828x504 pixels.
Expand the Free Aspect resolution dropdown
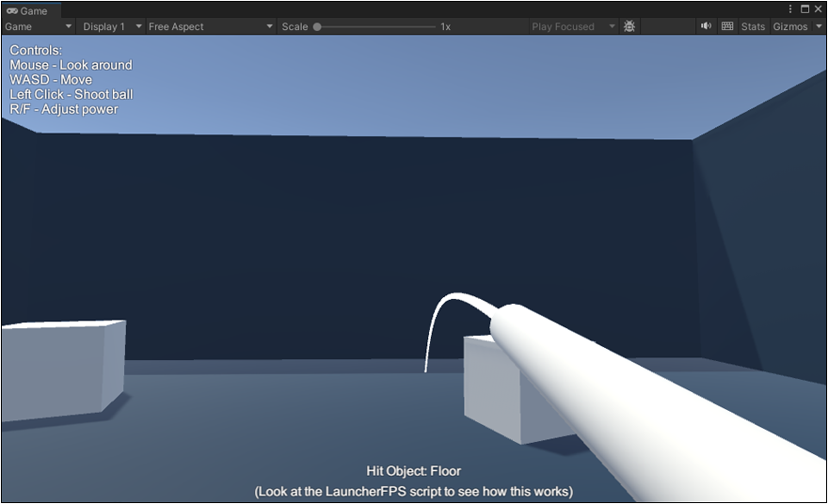210,26
